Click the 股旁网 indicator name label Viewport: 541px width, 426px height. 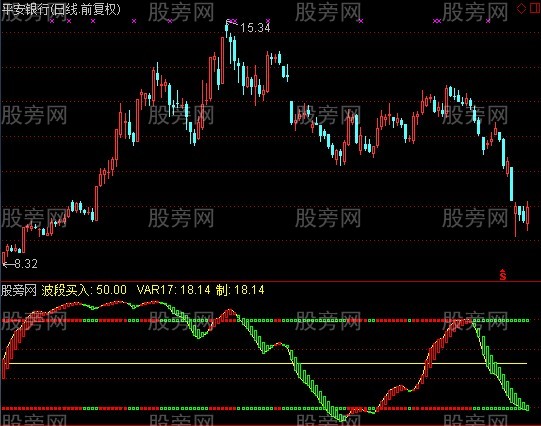(x=19, y=290)
